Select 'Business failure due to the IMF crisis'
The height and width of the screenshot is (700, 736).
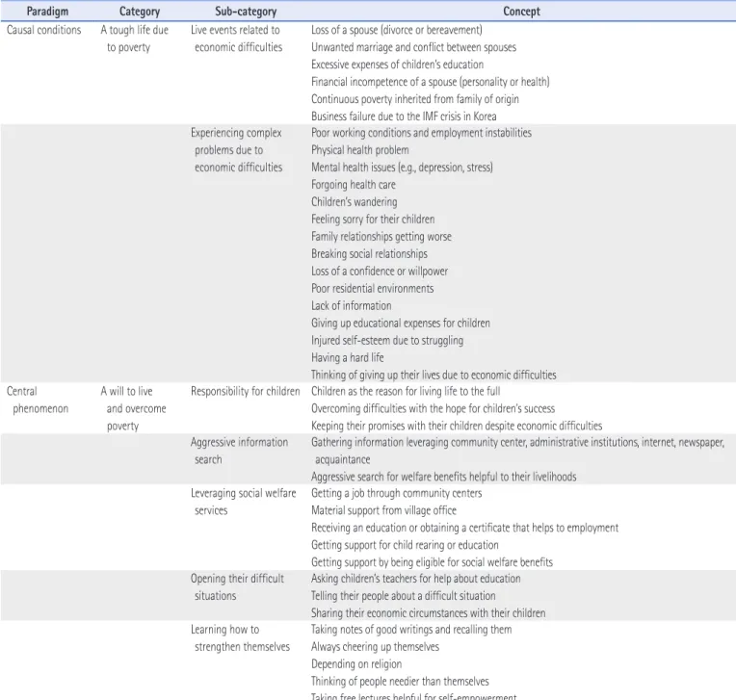(x=404, y=117)
